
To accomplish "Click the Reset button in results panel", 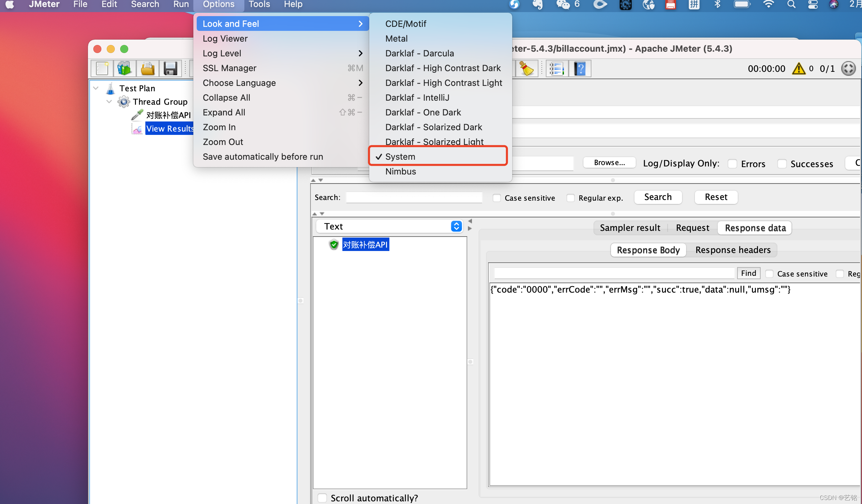I will (x=715, y=196).
